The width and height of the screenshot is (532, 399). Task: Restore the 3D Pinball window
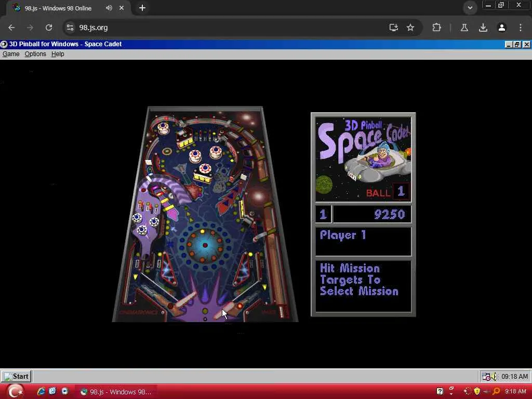[x=517, y=45]
